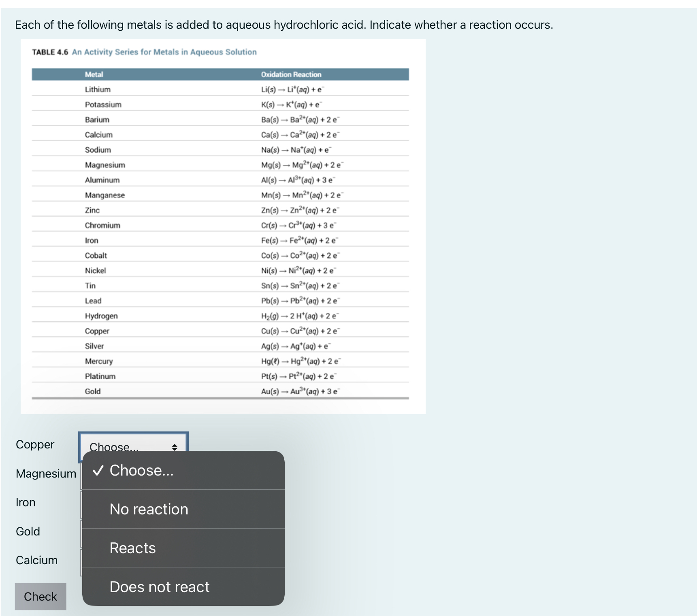697x616 pixels.
Task: Click the Magnesium question label
Action: click(45, 474)
